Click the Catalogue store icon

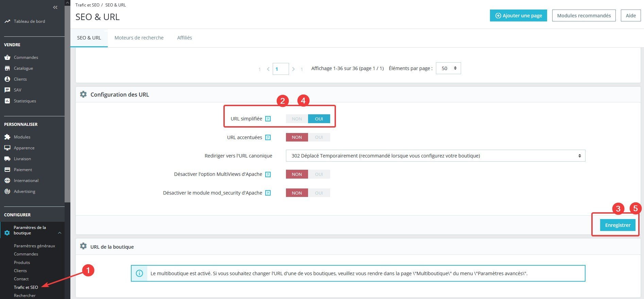click(7, 68)
